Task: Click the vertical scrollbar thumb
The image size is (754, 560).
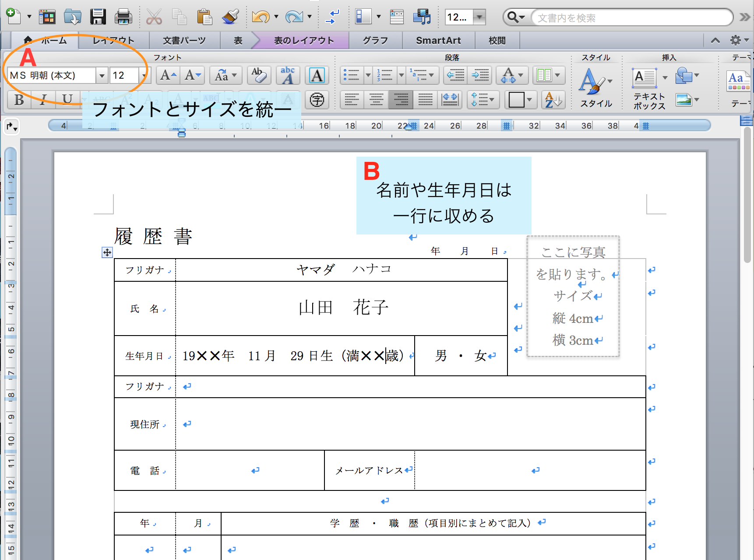Action: pyautogui.click(x=747, y=197)
